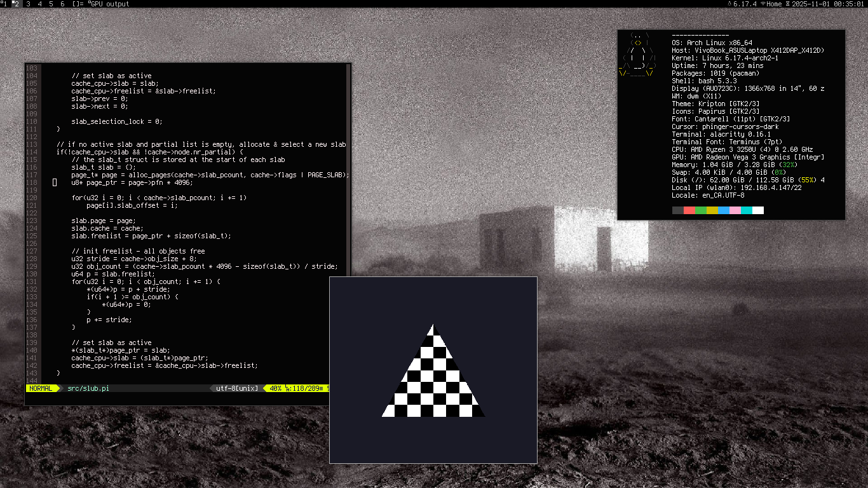868x488 pixels.
Task: Click the line 'slab.page = page;'
Action: pyautogui.click(x=104, y=220)
